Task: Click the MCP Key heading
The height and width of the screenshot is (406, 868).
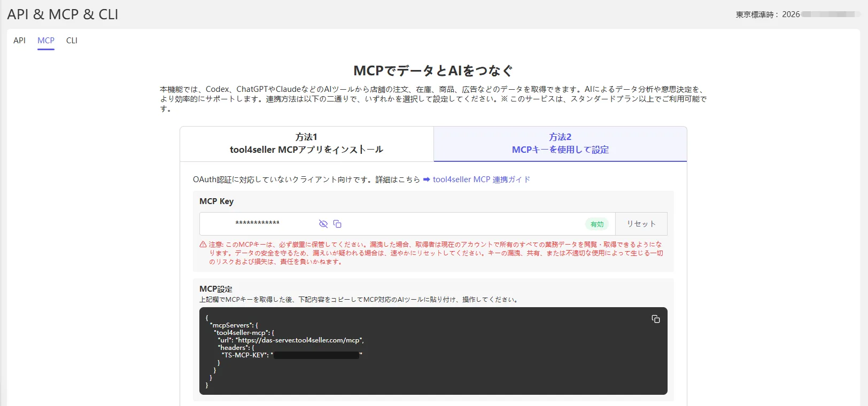Action: 216,201
